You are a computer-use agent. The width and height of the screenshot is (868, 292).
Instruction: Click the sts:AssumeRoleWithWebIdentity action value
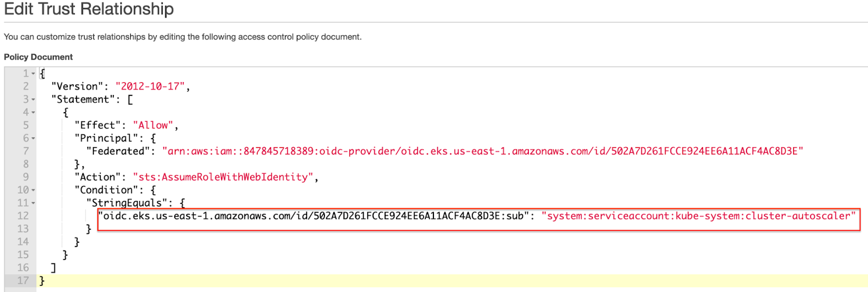pyautogui.click(x=223, y=177)
